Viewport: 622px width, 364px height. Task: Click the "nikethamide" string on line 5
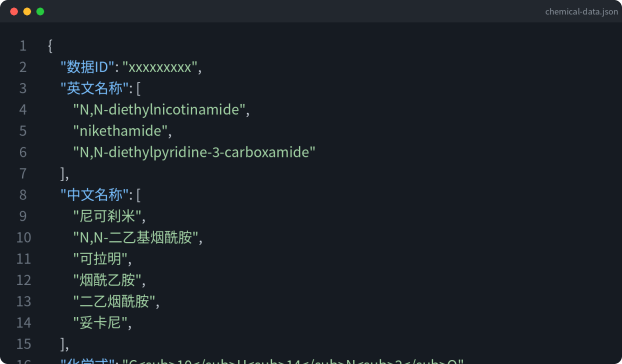click(x=120, y=131)
